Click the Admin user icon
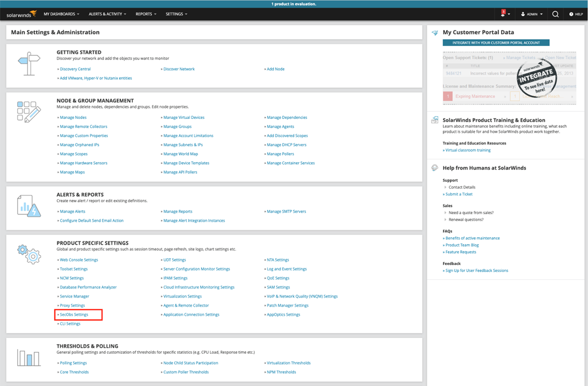Viewport: 588px width, 386px height. coord(523,14)
